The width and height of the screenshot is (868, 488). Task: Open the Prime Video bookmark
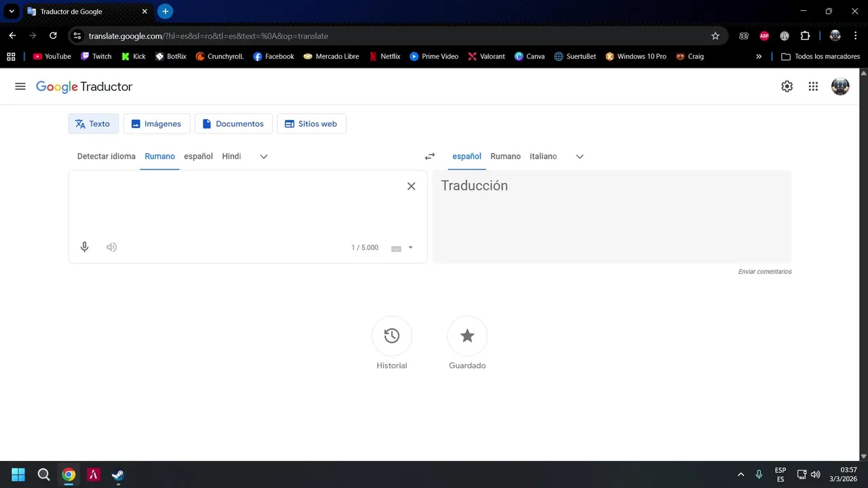click(435, 56)
